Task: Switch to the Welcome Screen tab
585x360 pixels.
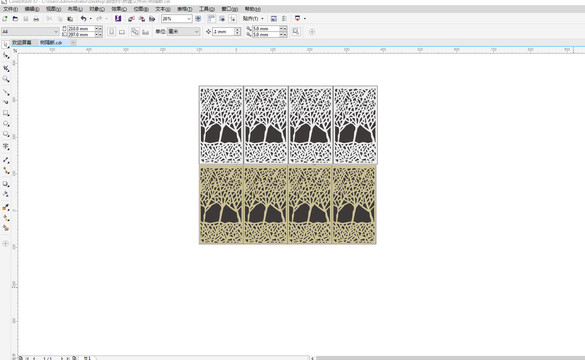Action: tap(22, 43)
